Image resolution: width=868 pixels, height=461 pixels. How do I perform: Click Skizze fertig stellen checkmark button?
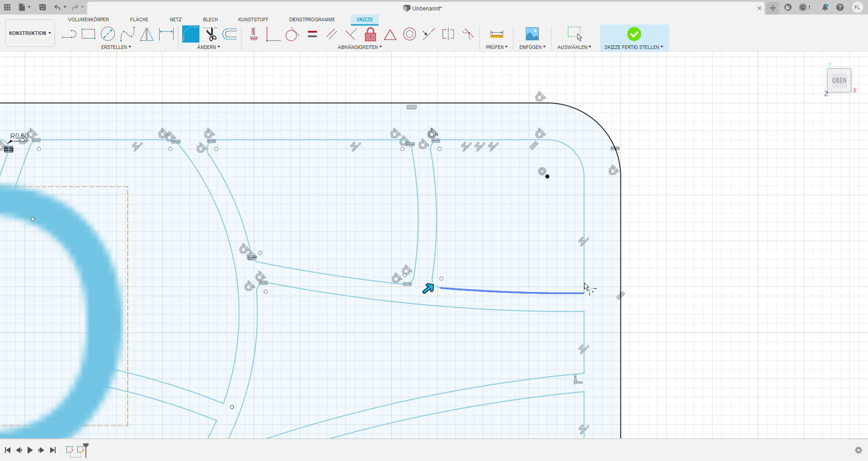coord(634,34)
